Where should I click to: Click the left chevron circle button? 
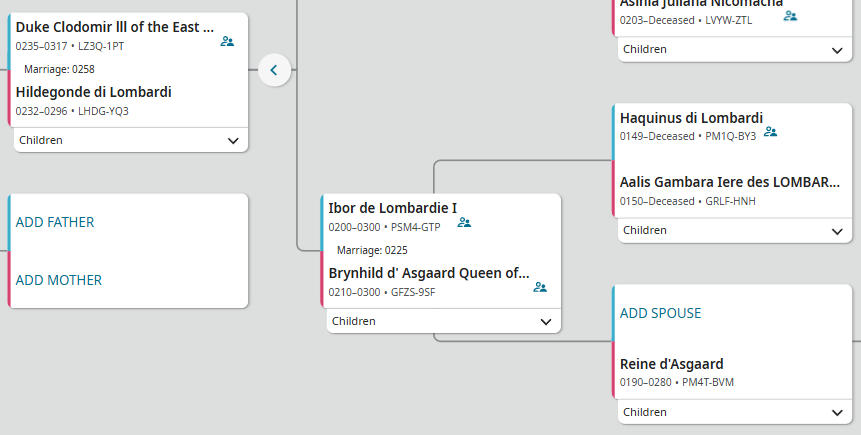(x=274, y=70)
